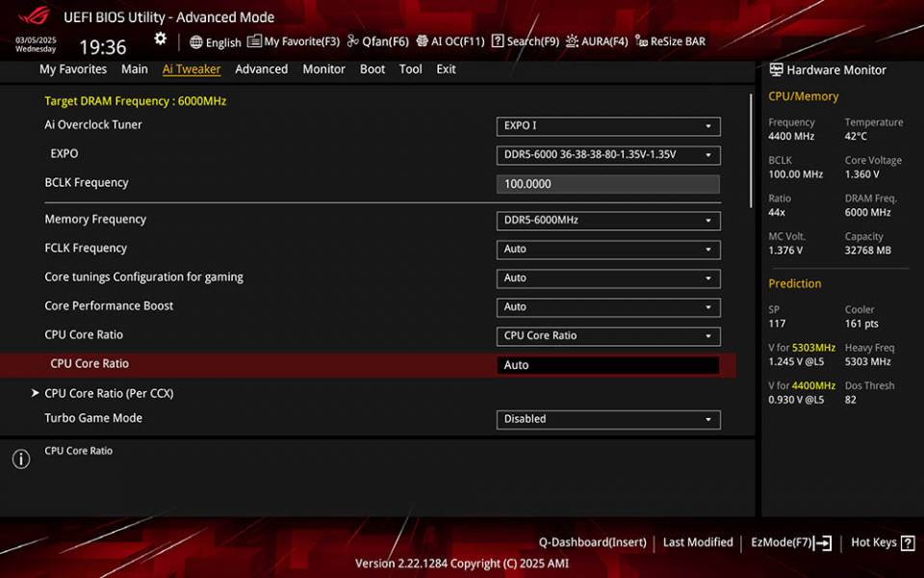Click the settings list scrollbar
The width and height of the screenshot is (924, 578).
pyautogui.click(x=750, y=150)
